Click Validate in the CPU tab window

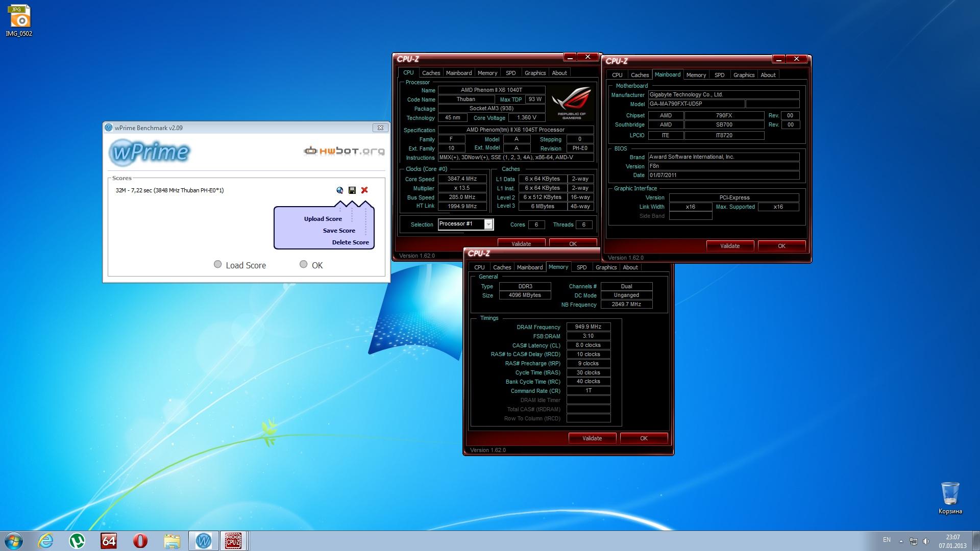coord(521,243)
